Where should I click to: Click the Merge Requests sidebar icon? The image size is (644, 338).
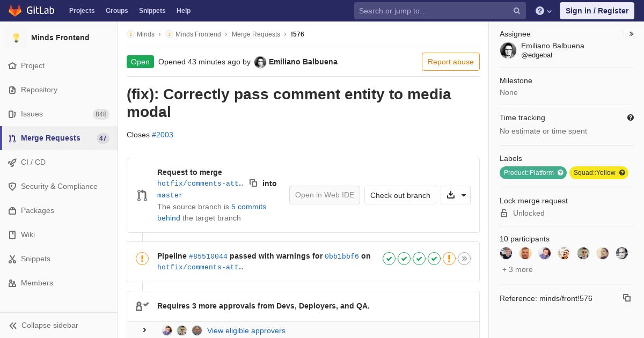12,138
